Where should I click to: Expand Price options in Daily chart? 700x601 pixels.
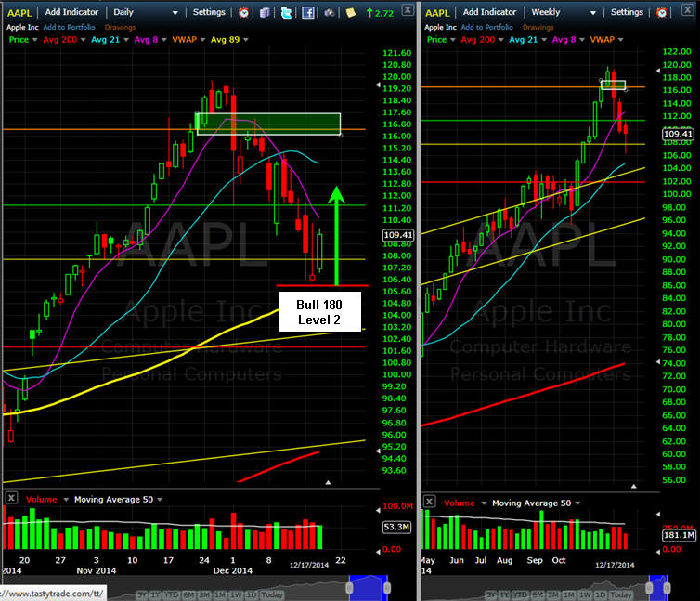pos(35,40)
